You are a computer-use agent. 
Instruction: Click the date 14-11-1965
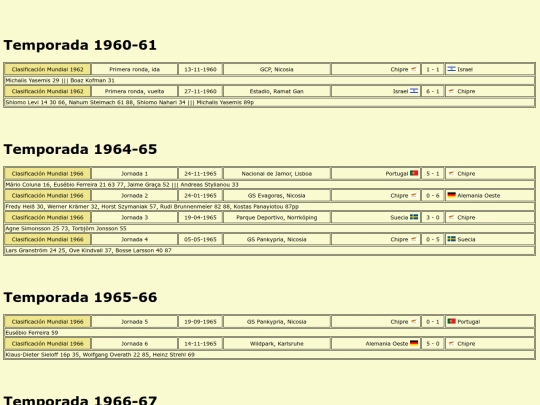(200, 344)
